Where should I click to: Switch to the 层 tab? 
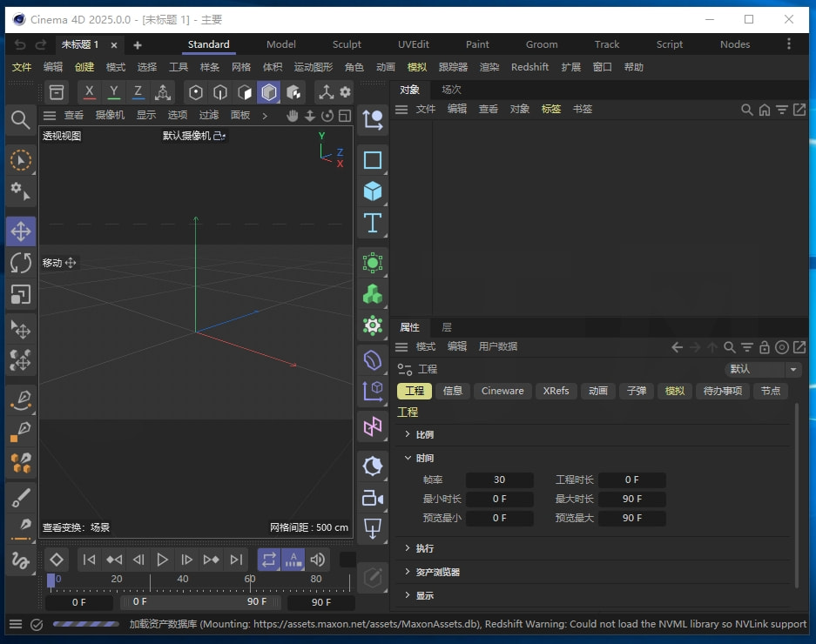pyautogui.click(x=447, y=327)
